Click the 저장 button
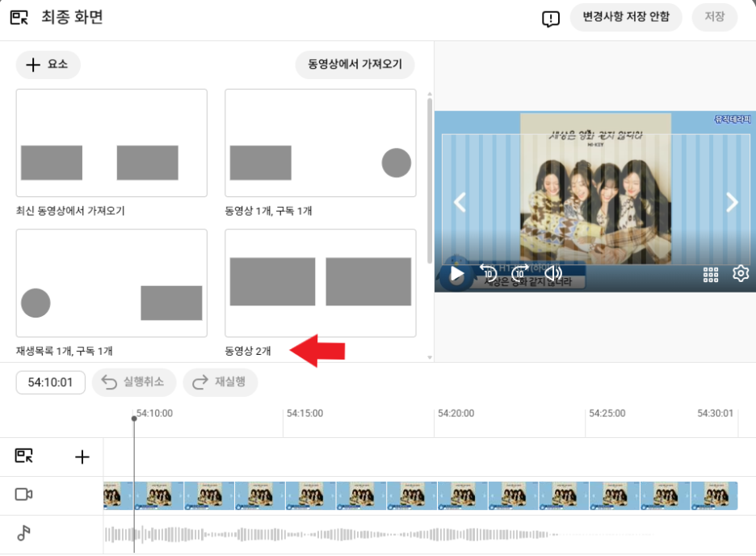This screenshot has width=756, height=556. (715, 17)
